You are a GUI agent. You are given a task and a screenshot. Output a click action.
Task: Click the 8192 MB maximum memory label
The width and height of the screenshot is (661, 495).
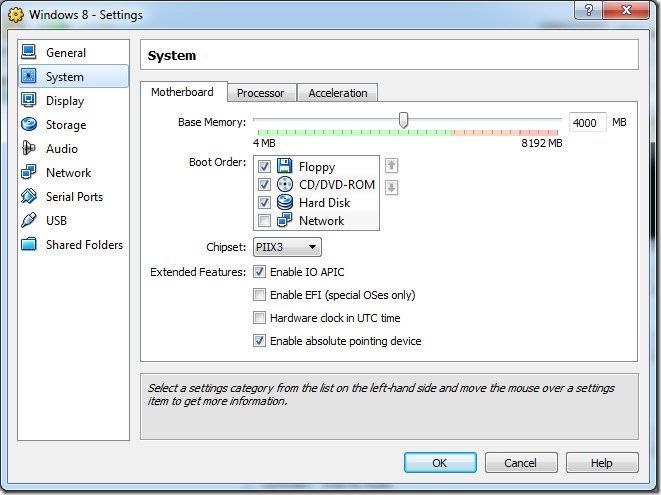coord(542,143)
